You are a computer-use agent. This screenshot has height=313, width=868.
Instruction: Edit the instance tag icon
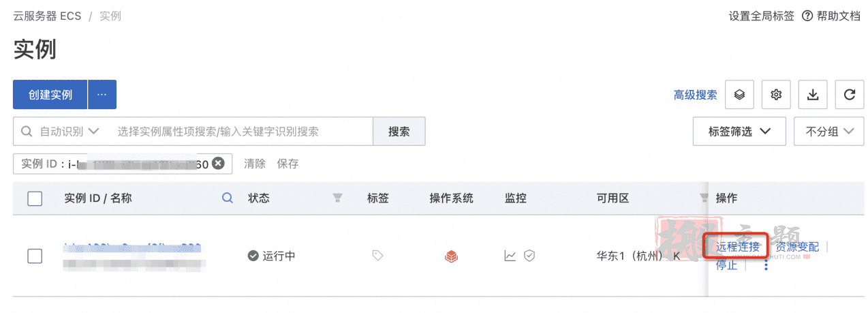coord(377,256)
